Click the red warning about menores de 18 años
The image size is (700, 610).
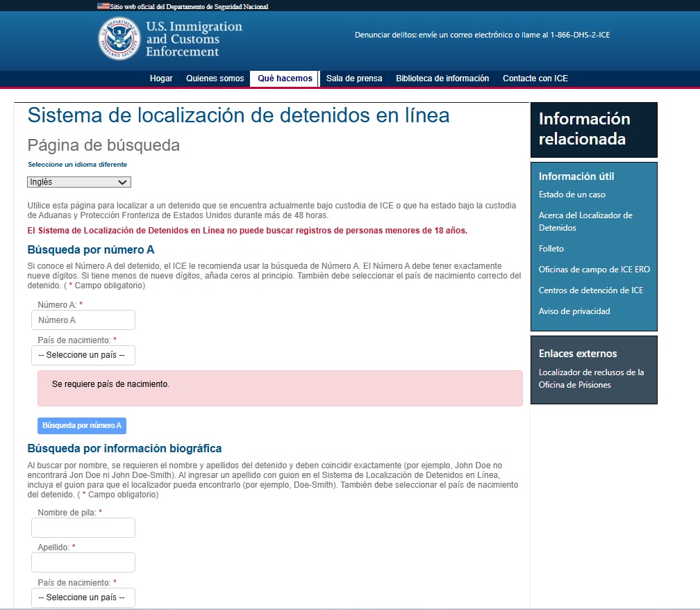tap(247, 231)
